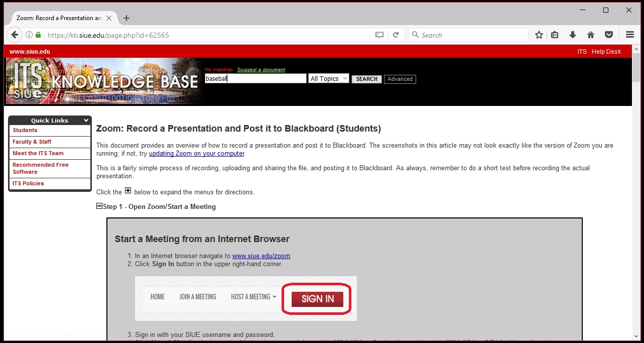Open Faculty & Staff quick link
Viewport: 644px width, 343px height.
(x=32, y=142)
